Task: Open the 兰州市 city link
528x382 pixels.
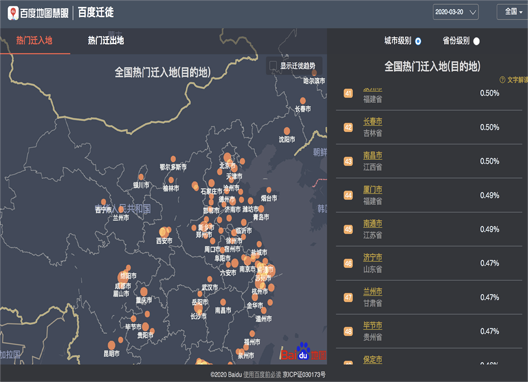Action: 372,291
